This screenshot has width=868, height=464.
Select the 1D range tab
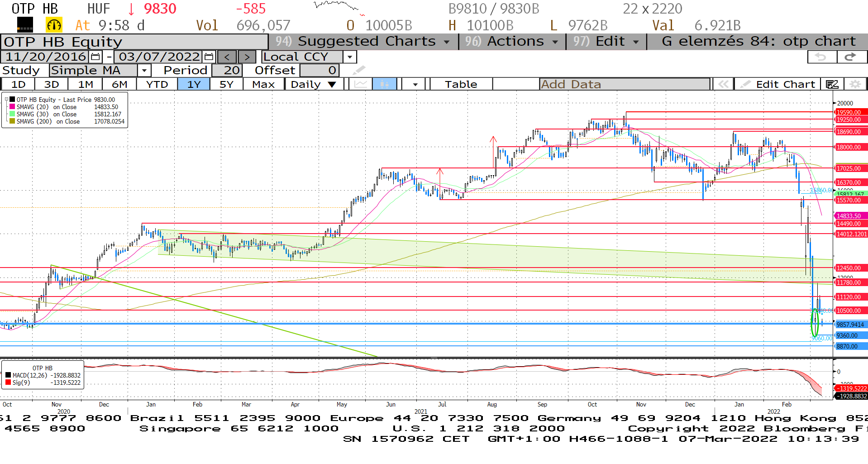pyautogui.click(x=18, y=84)
